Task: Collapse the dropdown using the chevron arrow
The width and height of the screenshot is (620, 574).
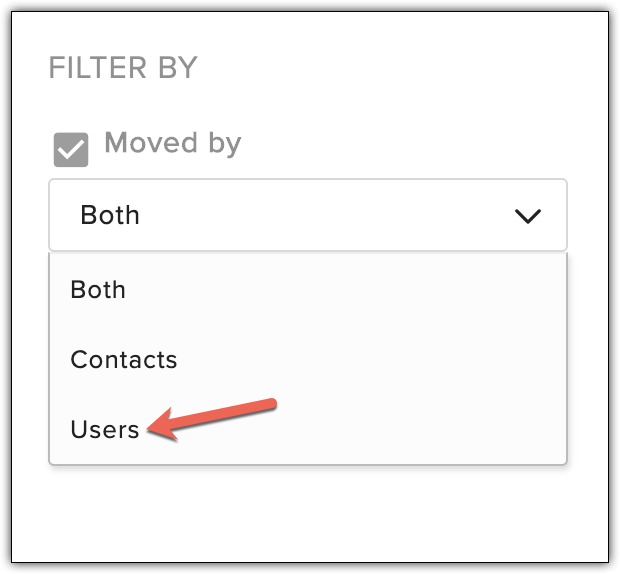Action: click(x=527, y=215)
